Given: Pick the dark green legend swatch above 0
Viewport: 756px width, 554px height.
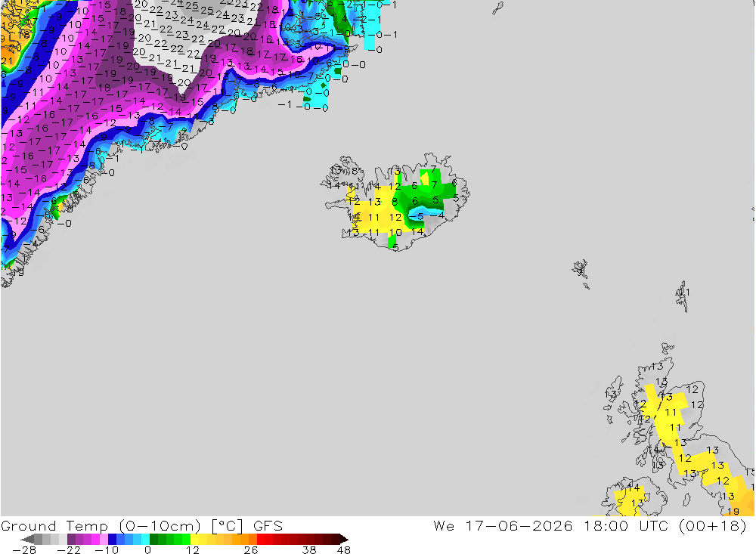Looking at the screenshot, I should click(153, 539).
